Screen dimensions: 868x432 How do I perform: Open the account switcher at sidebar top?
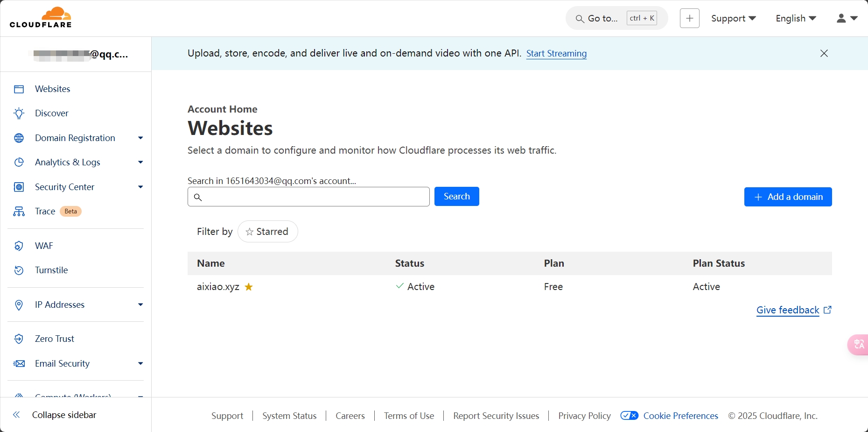(x=76, y=55)
